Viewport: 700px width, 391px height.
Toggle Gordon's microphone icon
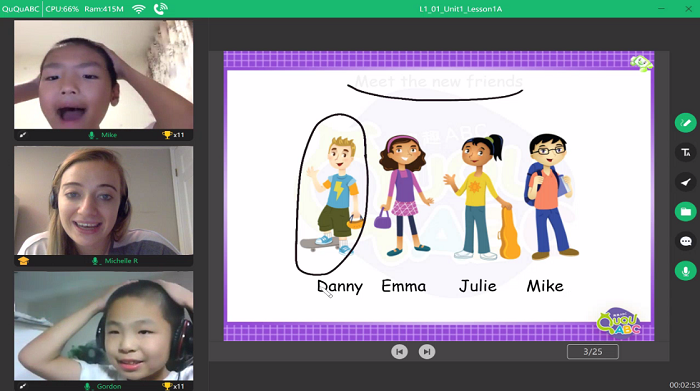point(88,386)
